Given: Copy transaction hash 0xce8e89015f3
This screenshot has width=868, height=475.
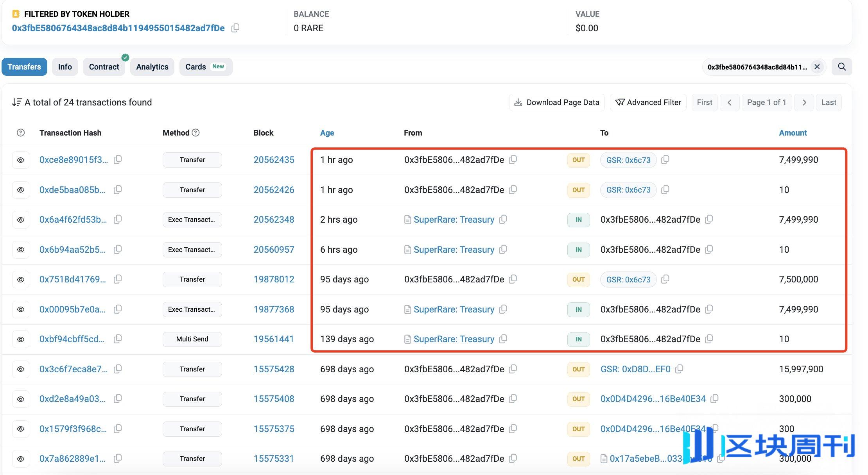Looking at the screenshot, I should [118, 159].
